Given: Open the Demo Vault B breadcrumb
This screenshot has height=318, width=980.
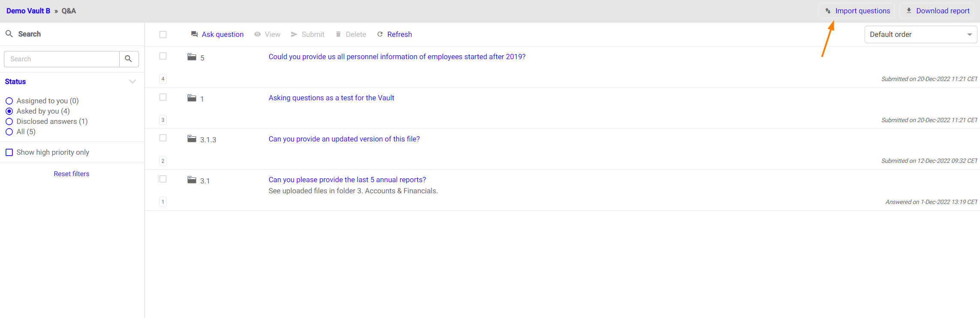Looking at the screenshot, I should (28, 11).
